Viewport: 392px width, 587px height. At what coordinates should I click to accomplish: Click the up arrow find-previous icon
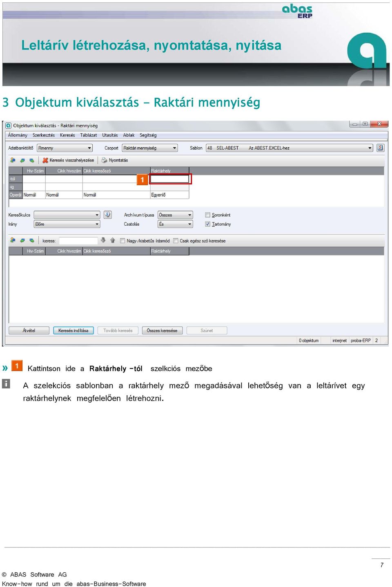112,240
